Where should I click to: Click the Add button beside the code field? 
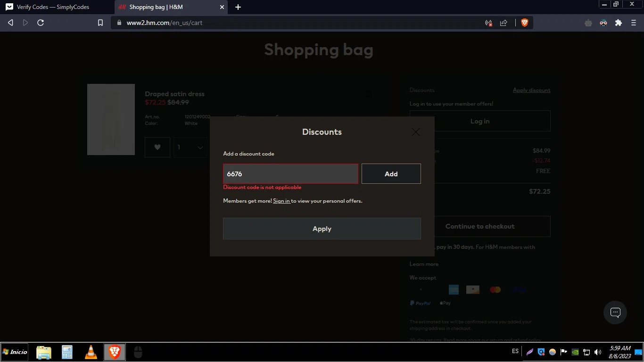(391, 174)
